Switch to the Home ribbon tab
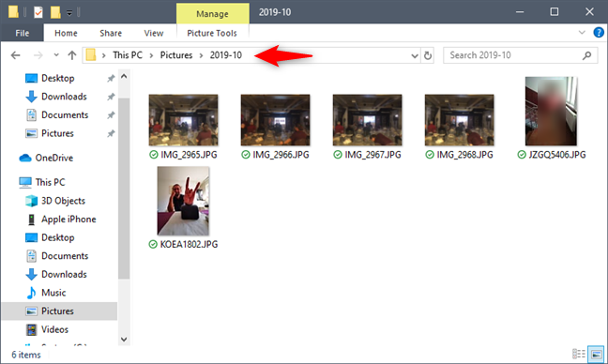Screen dimensions: 608x364 [x=66, y=33]
